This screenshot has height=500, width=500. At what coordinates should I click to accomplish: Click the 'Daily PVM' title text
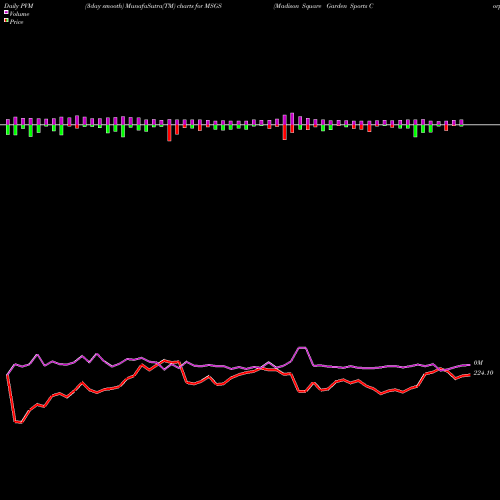point(19,6)
